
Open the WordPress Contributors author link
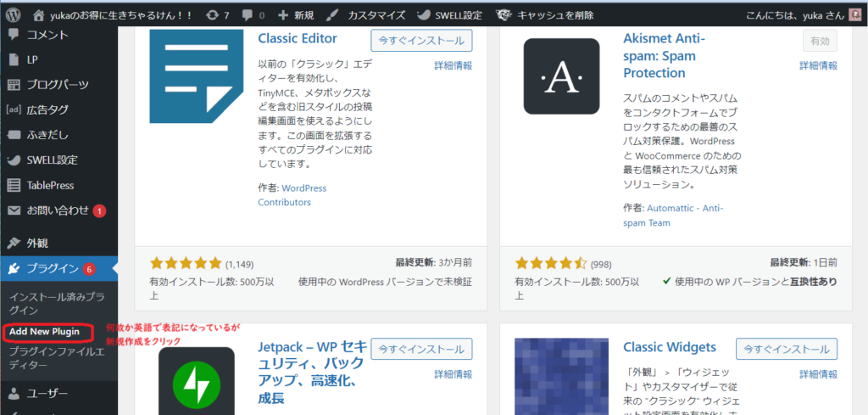(x=292, y=195)
